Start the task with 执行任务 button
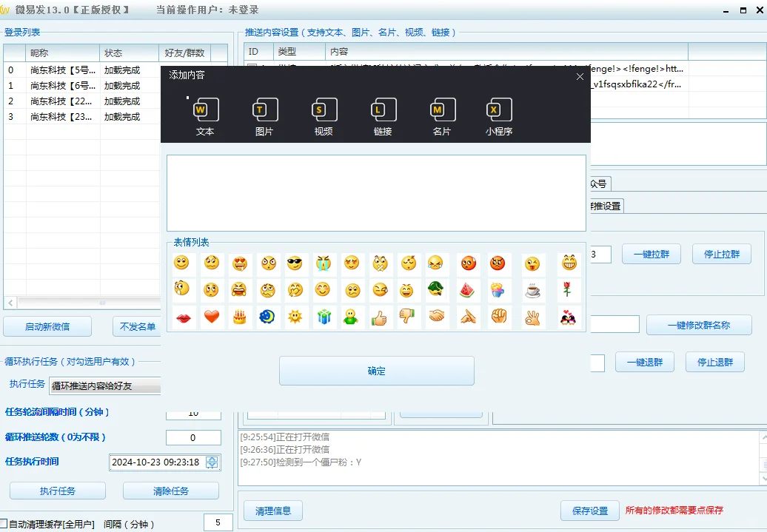The image size is (767, 532). pos(58,491)
